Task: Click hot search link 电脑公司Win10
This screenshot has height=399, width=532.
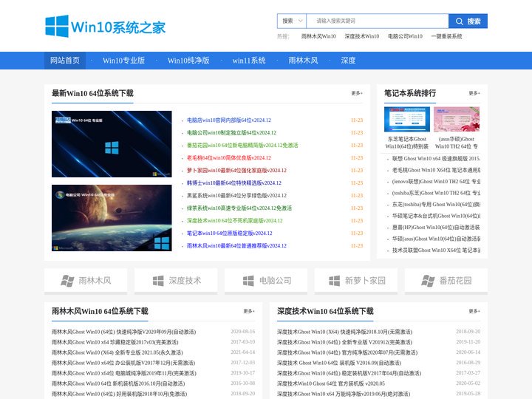Action: click(405, 36)
